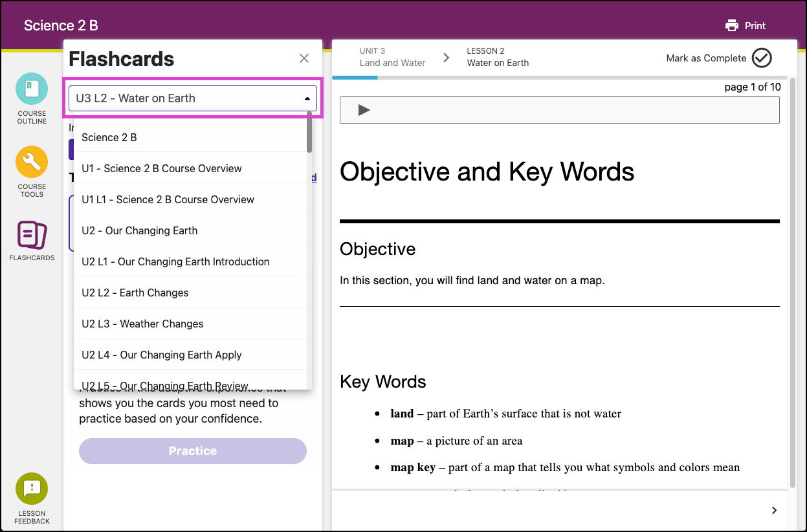Collapse the U3 L2 - Water on Earth dropdown

point(193,98)
